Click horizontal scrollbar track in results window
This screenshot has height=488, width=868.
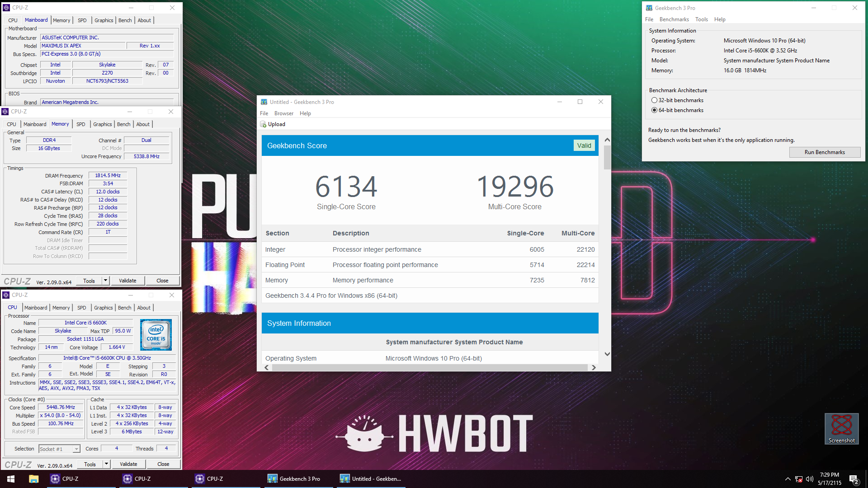click(x=430, y=367)
